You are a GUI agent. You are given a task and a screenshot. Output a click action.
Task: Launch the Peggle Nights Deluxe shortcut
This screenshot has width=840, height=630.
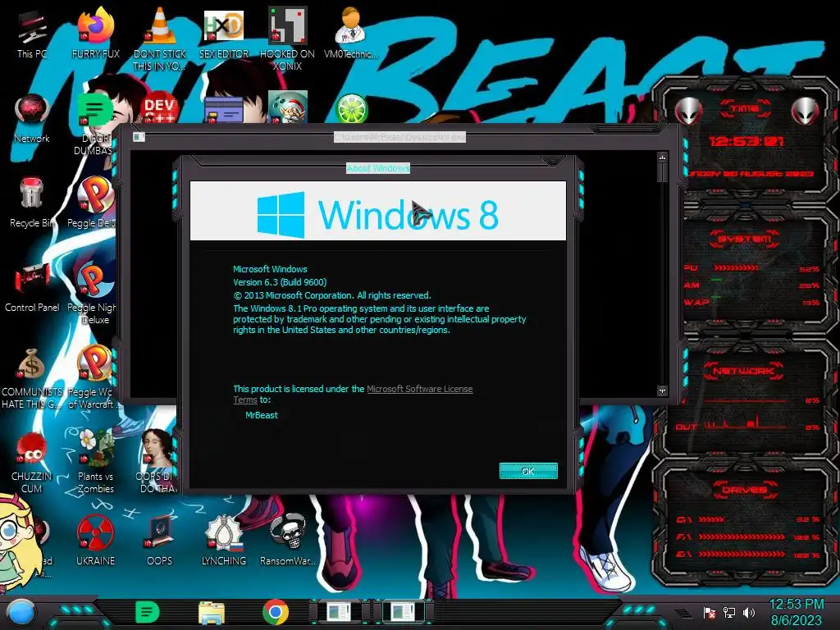pyautogui.click(x=92, y=292)
